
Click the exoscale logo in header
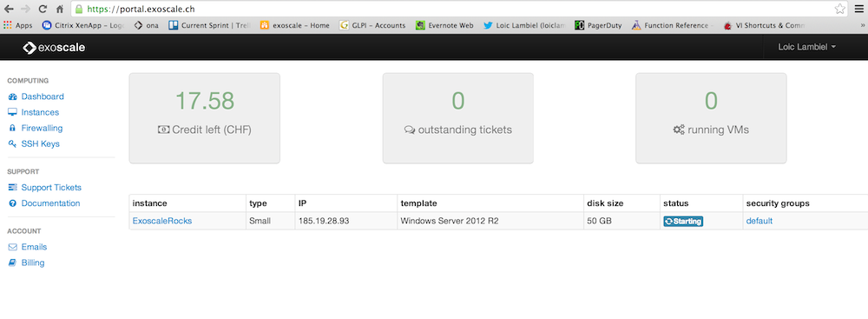(54, 48)
